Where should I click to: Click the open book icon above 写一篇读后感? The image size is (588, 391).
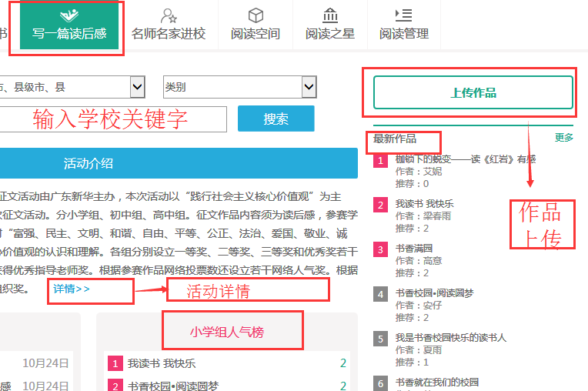69,15
